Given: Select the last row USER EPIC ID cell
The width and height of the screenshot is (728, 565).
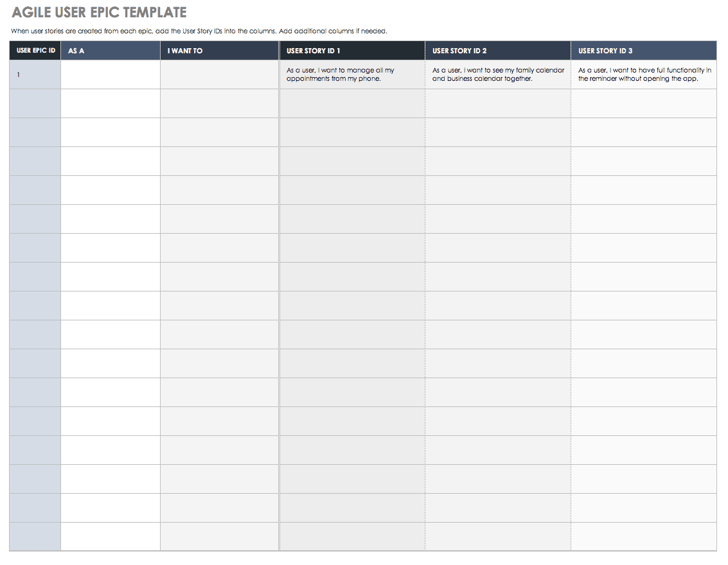Looking at the screenshot, I should [35, 536].
